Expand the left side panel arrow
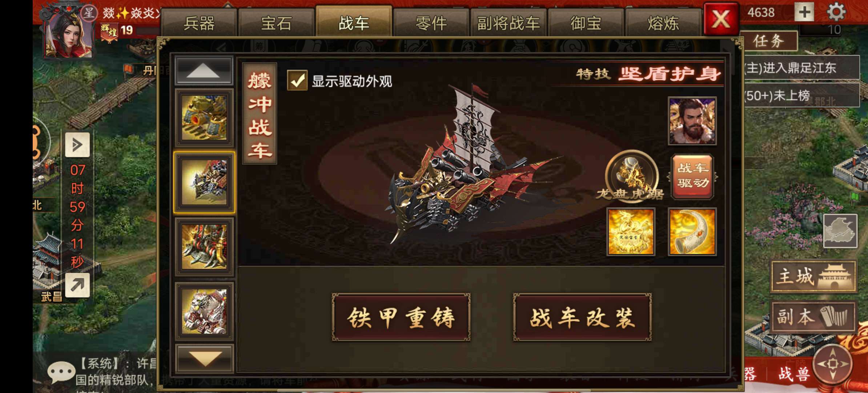868x393 pixels. pyautogui.click(x=77, y=145)
